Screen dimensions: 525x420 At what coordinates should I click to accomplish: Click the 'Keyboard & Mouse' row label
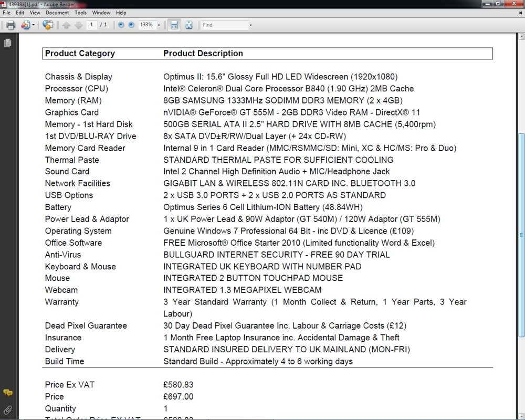[80, 267]
